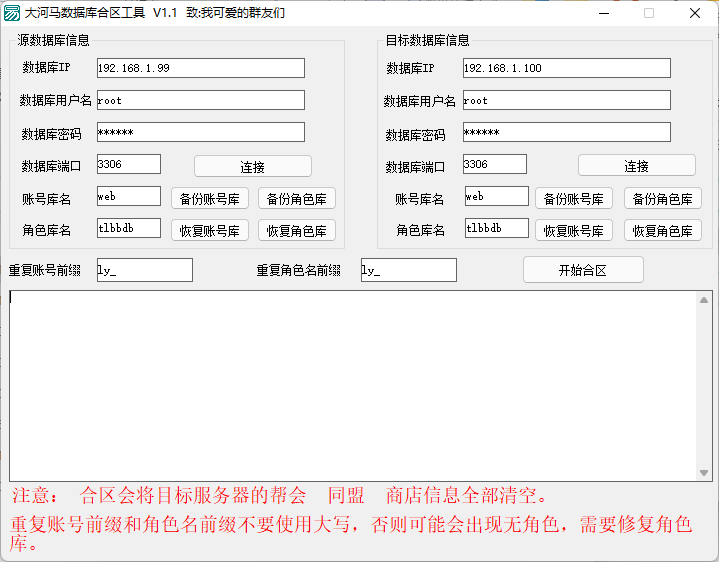Click source 备份账号库 button

coord(209,198)
